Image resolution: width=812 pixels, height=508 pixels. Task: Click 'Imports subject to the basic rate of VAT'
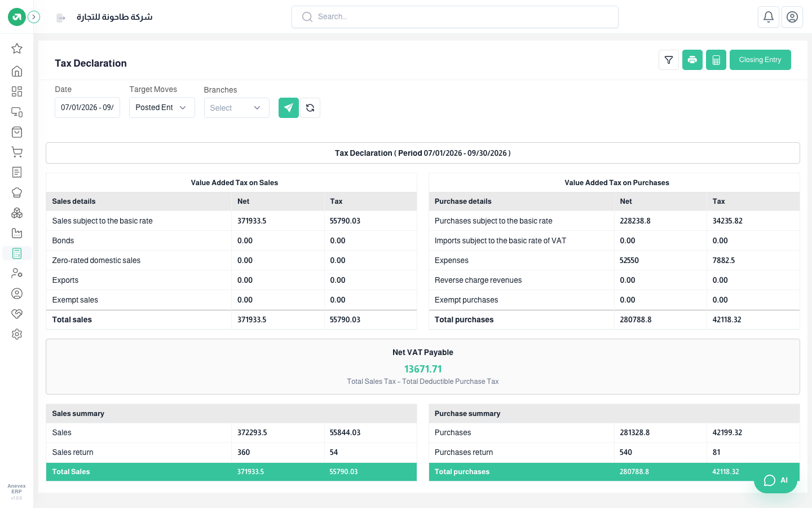pos(500,240)
